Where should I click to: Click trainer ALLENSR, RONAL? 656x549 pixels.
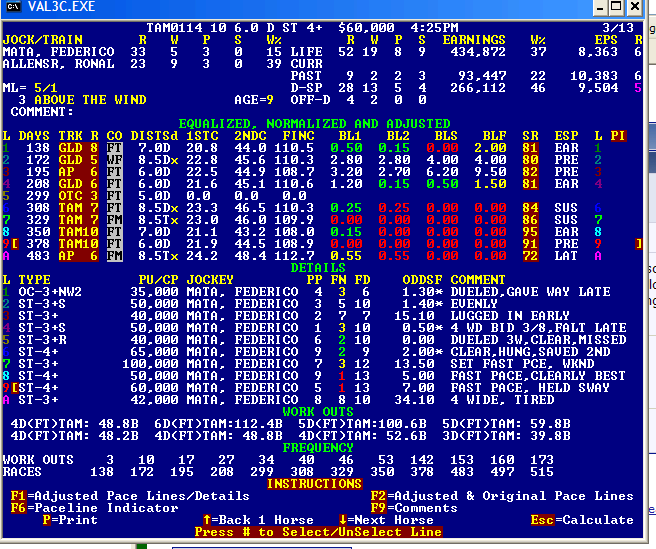point(58,64)
